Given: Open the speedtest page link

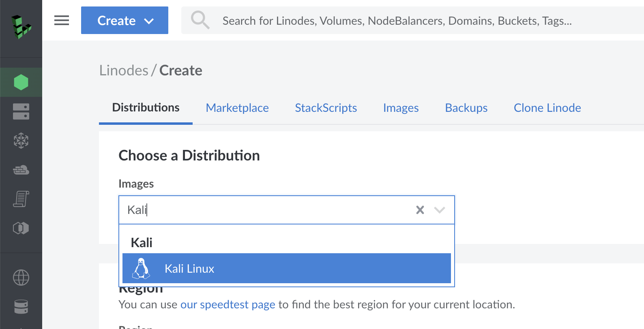Looking at the screenshot, I should pos(228,305).
